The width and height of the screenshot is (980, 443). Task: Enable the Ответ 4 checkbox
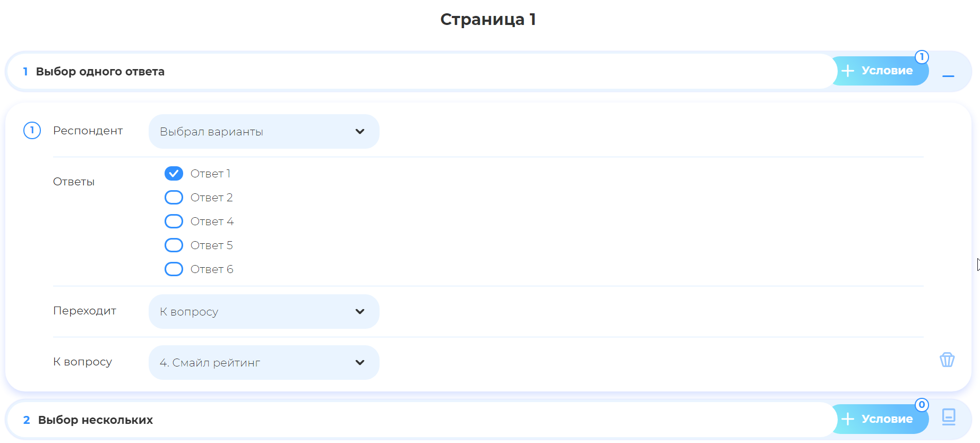174,221
